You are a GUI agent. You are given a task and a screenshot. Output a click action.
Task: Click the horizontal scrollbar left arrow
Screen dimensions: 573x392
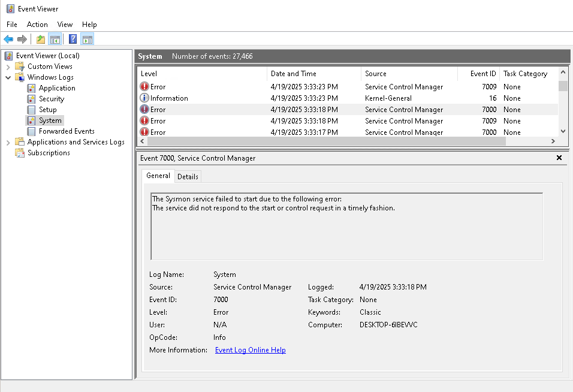tap(142, 141)
